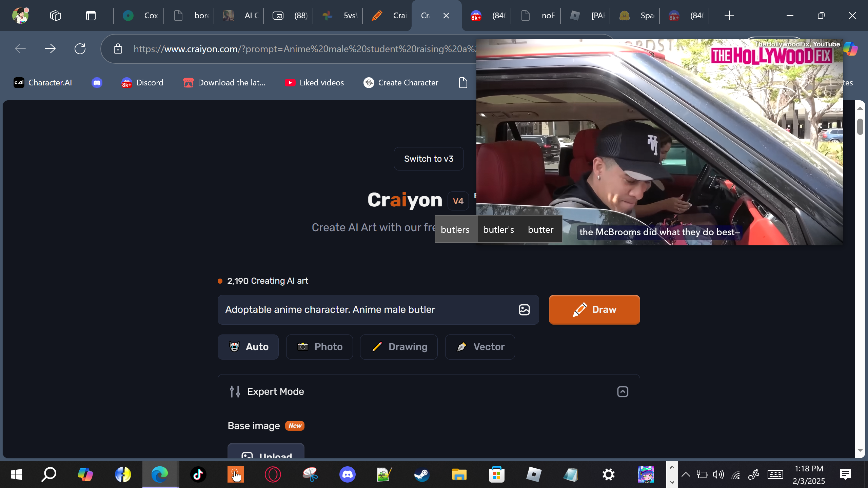Go back to the previous page
868x488 pixels.
pos(20,49)
